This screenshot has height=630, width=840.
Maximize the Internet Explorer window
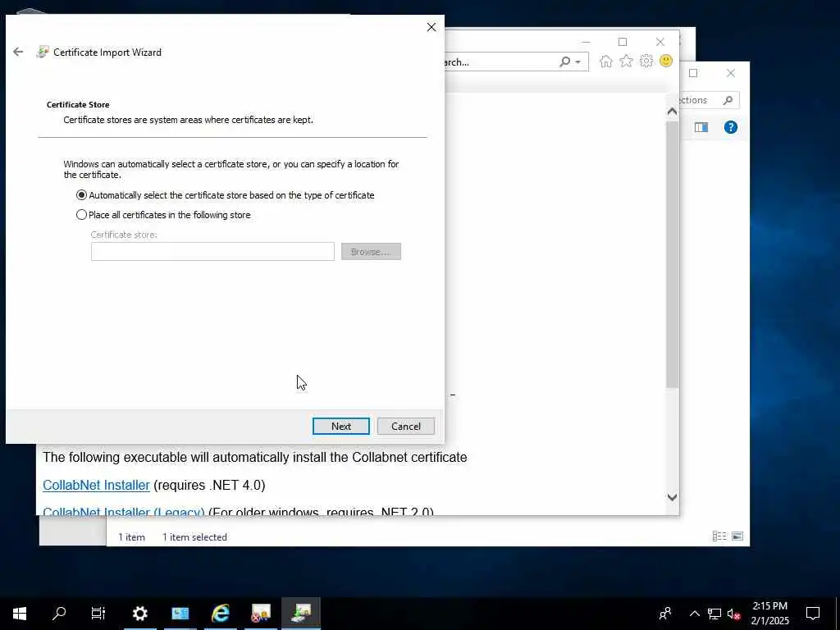tap(623, 42)
